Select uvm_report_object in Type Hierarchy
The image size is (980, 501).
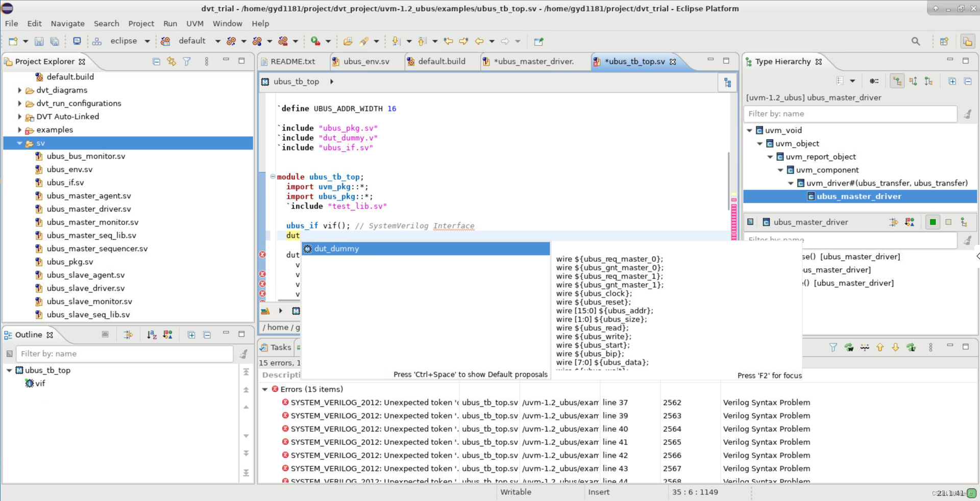pyautogui.click(x=820, y=157)
